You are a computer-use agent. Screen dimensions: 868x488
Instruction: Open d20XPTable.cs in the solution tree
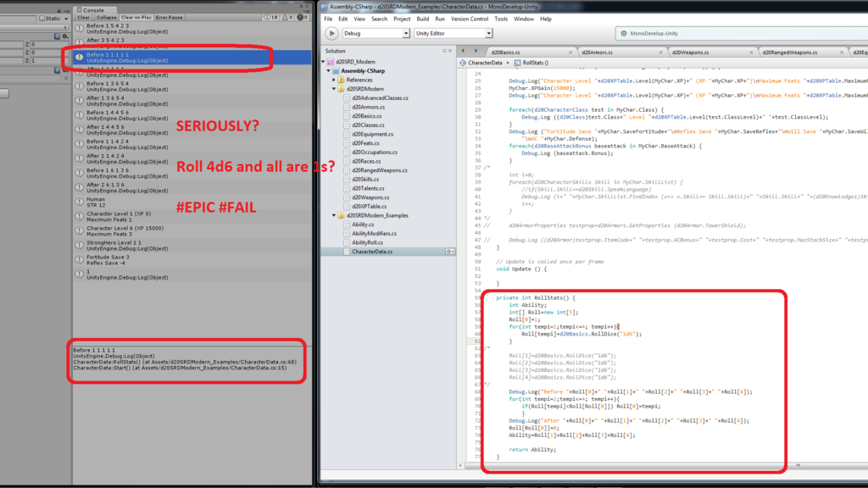coord(370,207)
